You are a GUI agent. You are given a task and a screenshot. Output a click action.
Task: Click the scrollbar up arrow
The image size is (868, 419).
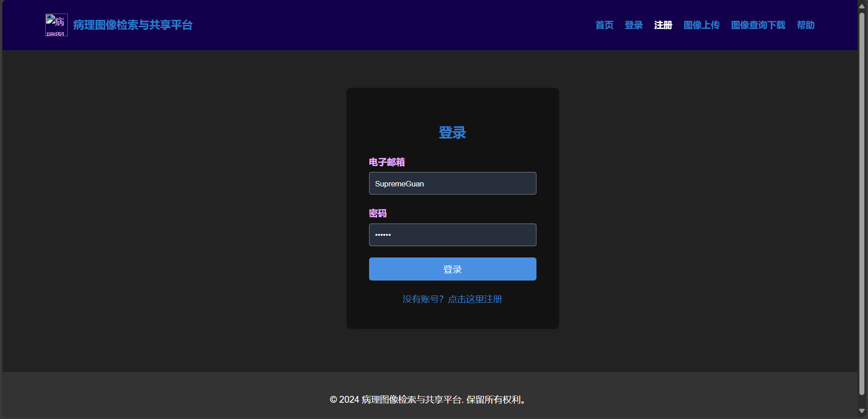coord(862,6)
